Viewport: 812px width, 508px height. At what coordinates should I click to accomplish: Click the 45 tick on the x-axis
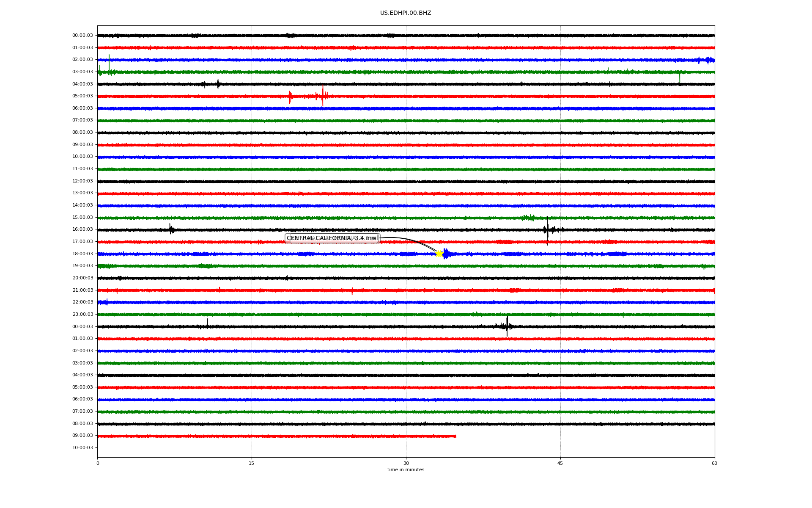point(560,463)
